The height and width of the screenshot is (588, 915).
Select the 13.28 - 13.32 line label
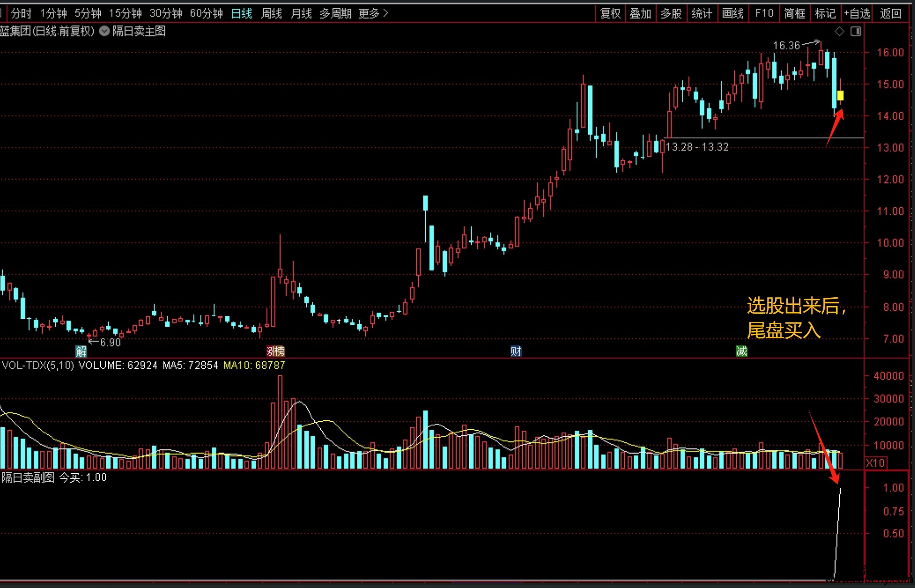697,147
